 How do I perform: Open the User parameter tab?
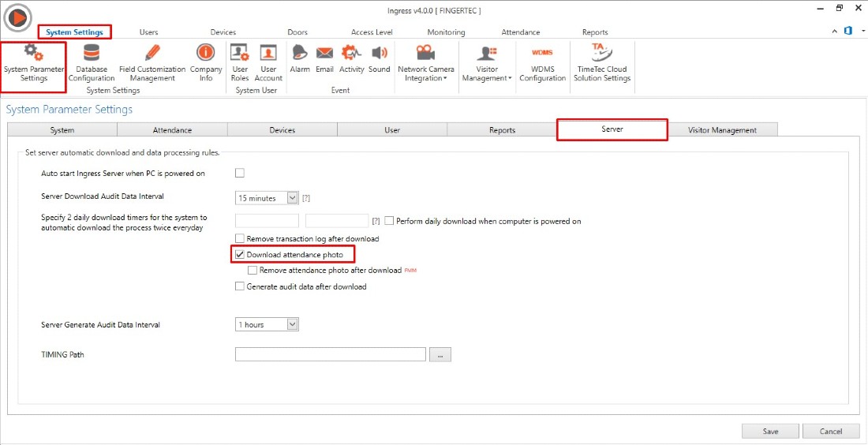click(392, 130)
